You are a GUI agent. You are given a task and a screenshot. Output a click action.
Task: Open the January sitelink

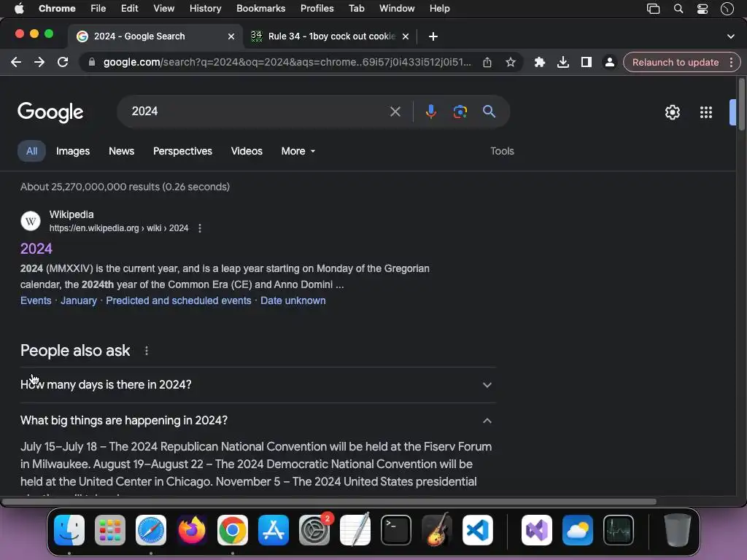pyautogui.click(x=79, y=300)
